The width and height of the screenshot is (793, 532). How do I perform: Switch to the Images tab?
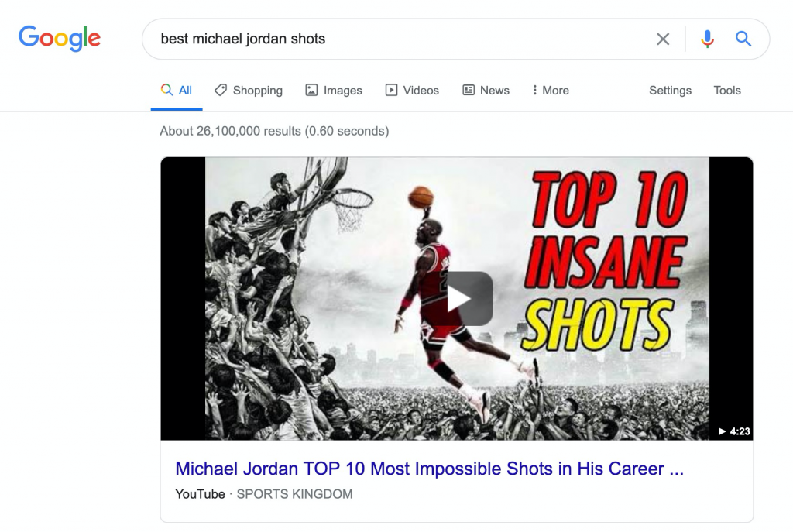click(334, 90)
